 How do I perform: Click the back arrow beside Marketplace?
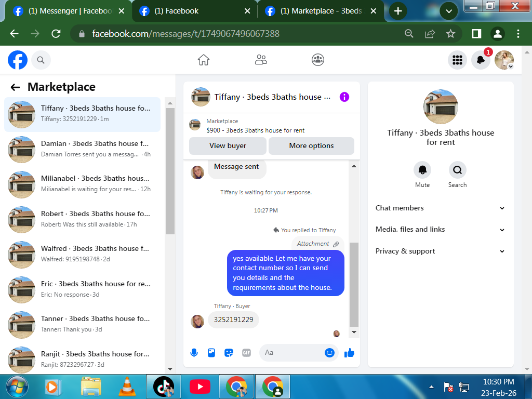click(x=15, y=87)
